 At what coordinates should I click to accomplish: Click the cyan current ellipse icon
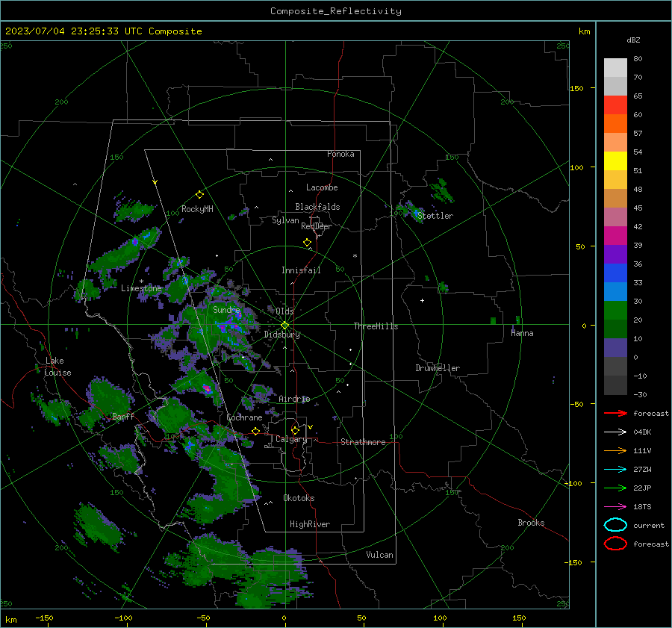click(x=615, y=525)
